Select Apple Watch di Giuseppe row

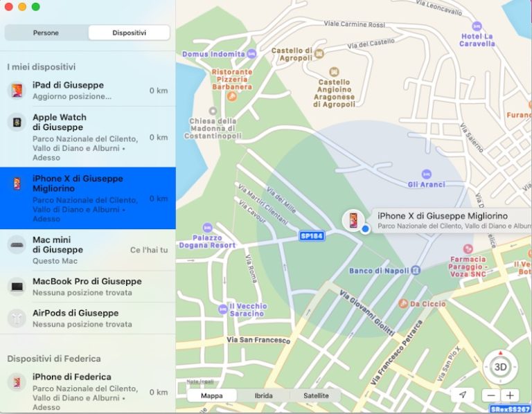pos(88,137)
